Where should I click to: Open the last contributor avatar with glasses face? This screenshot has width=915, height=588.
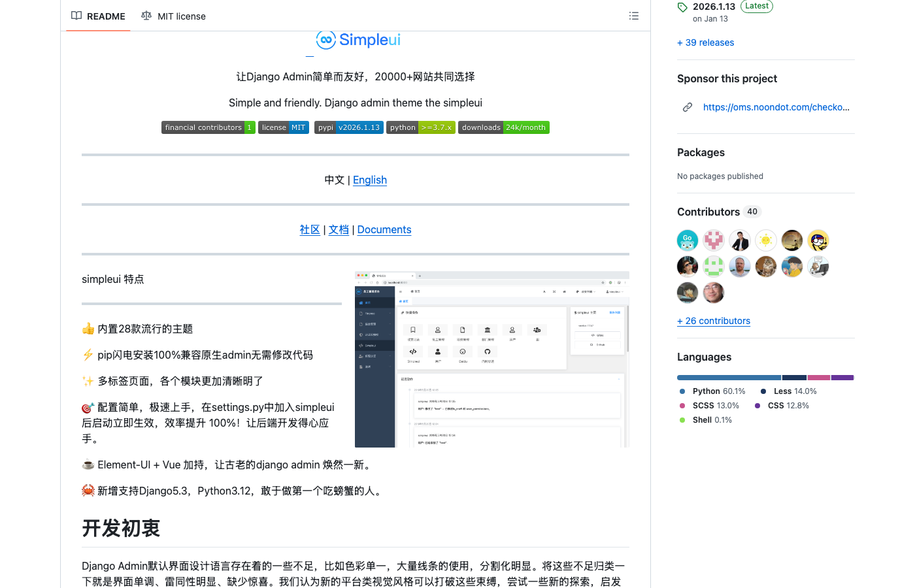pos(714,293)
